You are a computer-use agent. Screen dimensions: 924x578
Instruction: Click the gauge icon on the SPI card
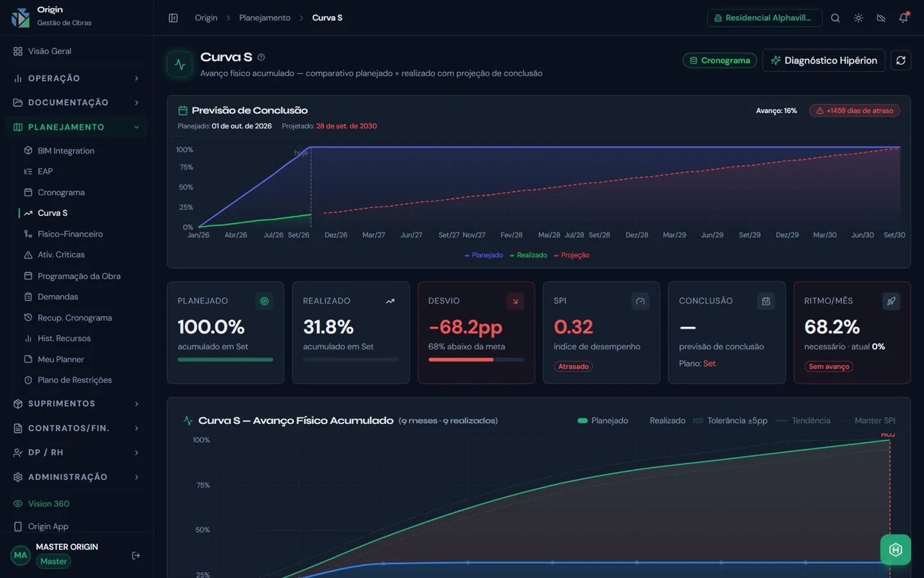[x=640, y=301]
